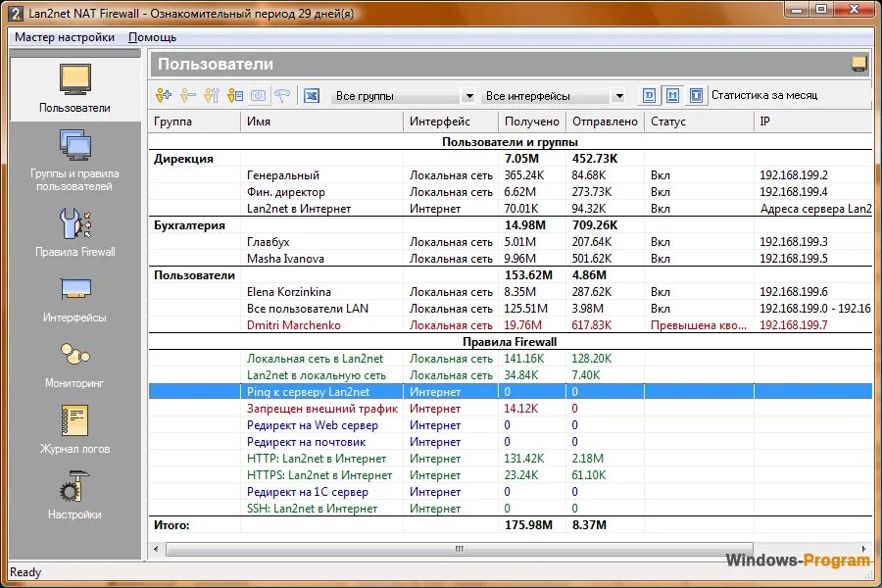The width and height of the screenshot is (882, 588).
Task: Sort by the Группа column header
Action: pos(195,122)
